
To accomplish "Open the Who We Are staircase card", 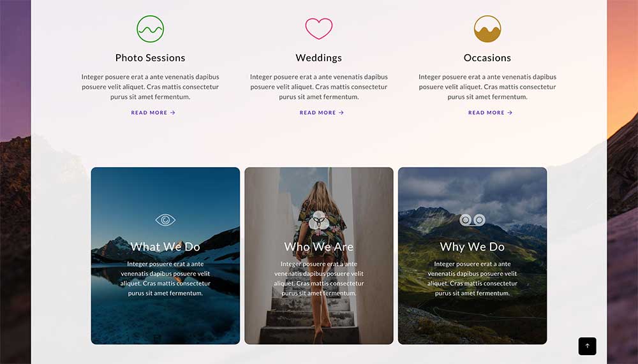I will 318,256.
